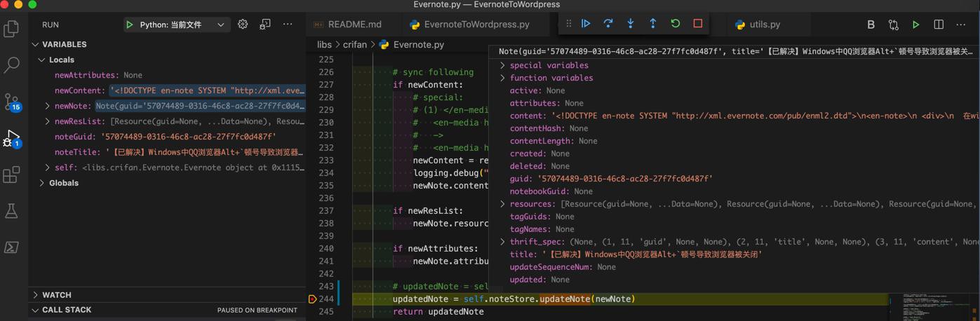Switch to the README.md tab
Image resolution: width=980 pixels, height=321 pixels.
(x=354, y=24)
